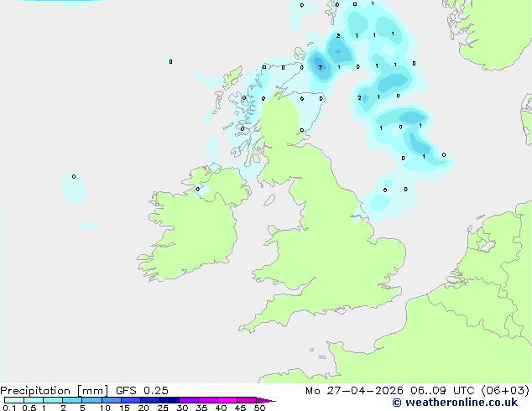Select the 15–20 mm legend color swatch
This screenshot has width=532, height=411.
pos(130,400)
